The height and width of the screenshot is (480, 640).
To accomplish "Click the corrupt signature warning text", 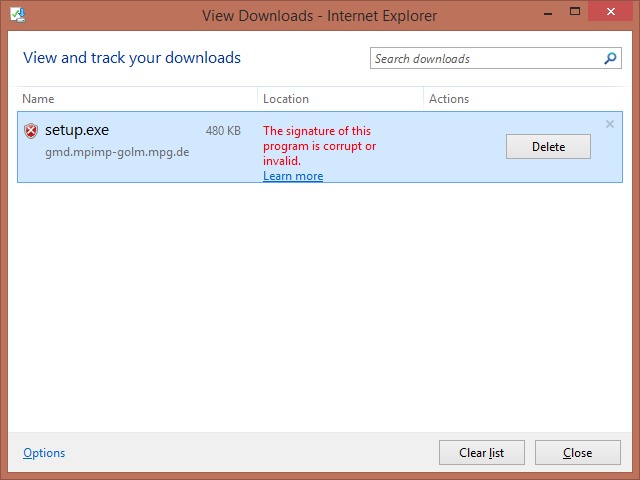I will [x=319, y=146].
